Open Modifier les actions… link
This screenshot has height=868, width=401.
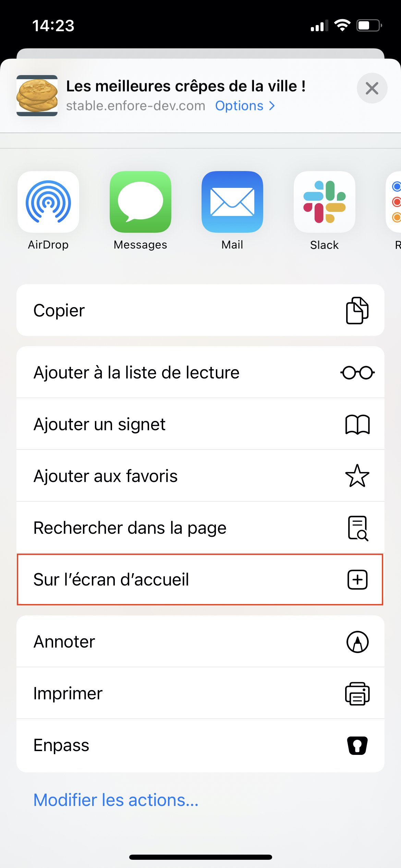click(116, 800)
